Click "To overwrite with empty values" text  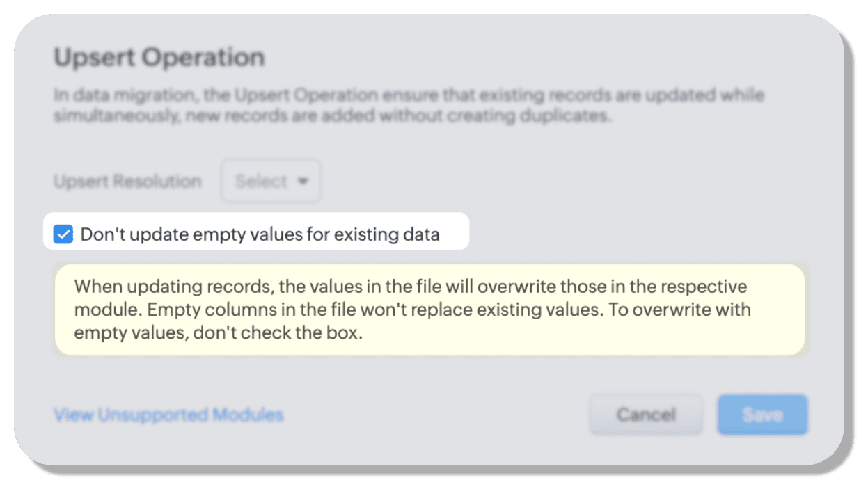pyautogui.click(x=680, y=310)
